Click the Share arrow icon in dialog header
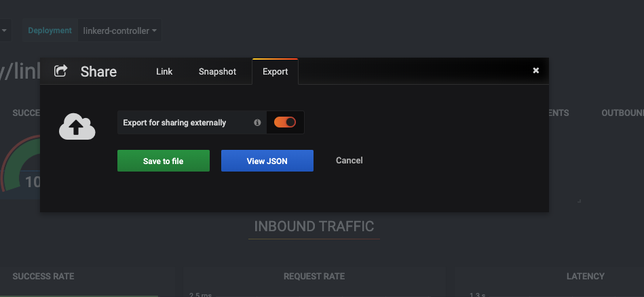This screenshot has height=297, width=644. coord(61,71)
